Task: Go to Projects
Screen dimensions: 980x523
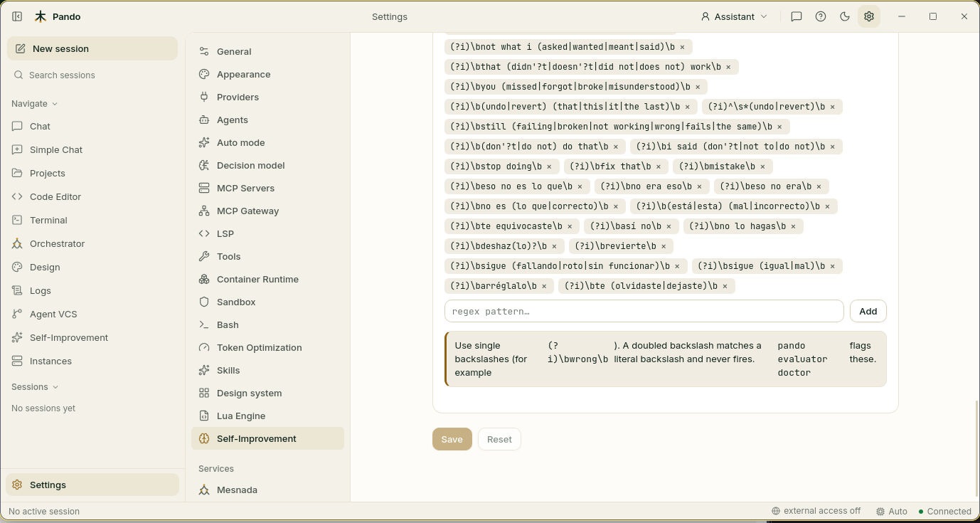Action: [92, 173]
